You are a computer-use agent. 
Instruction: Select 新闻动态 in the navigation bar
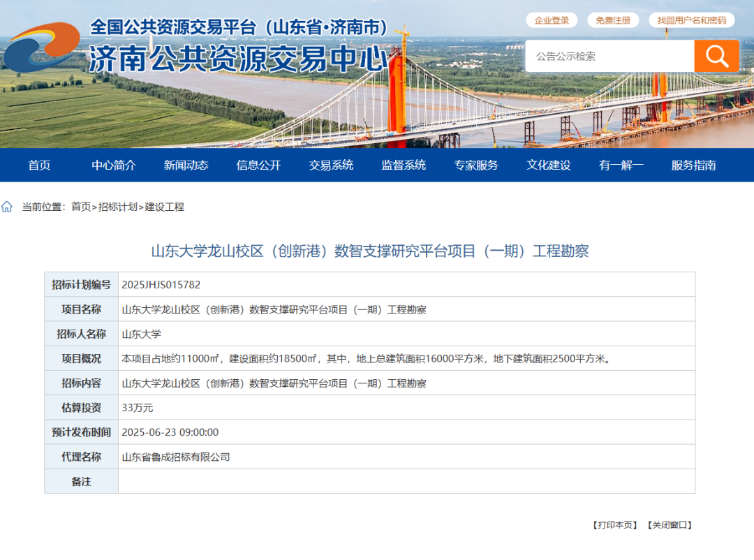click(x=186, y=165)
